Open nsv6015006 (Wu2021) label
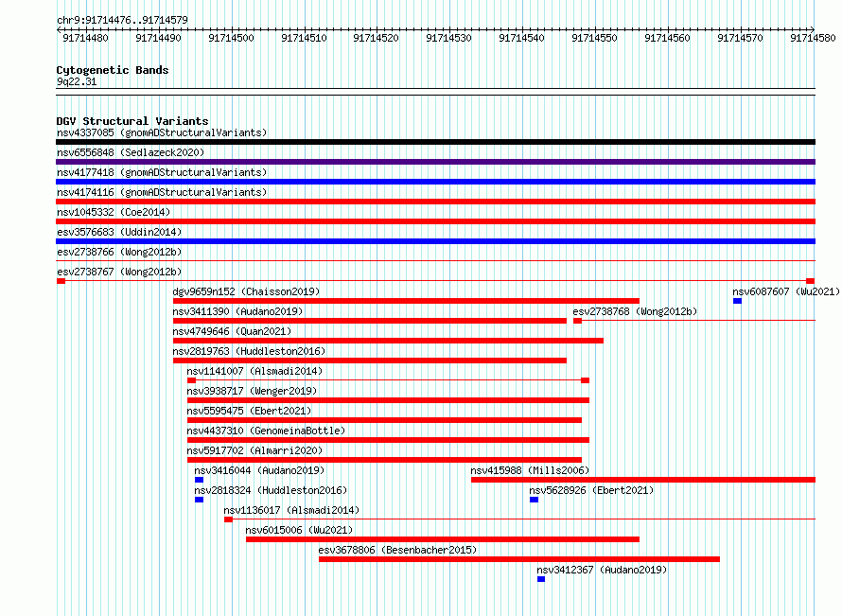This screenshot has height=616, width=842. coord(299,530)
